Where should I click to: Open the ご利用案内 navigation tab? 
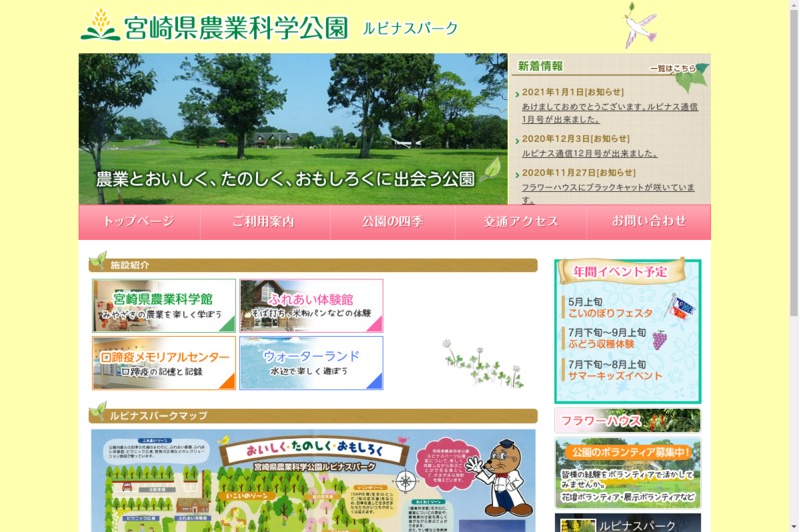pyautogui.click(x=264, y=222)
